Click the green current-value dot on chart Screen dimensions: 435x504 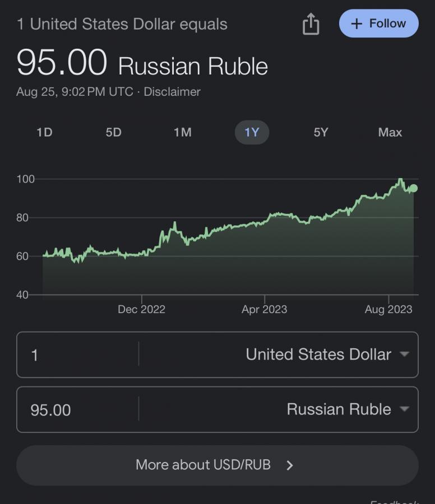(x=414, y=188)
